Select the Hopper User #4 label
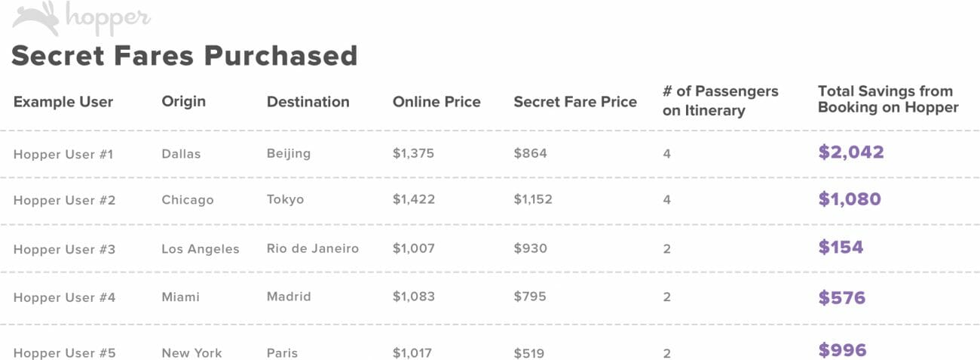Viewport: 980px width, 360px height. pos(64,297)
